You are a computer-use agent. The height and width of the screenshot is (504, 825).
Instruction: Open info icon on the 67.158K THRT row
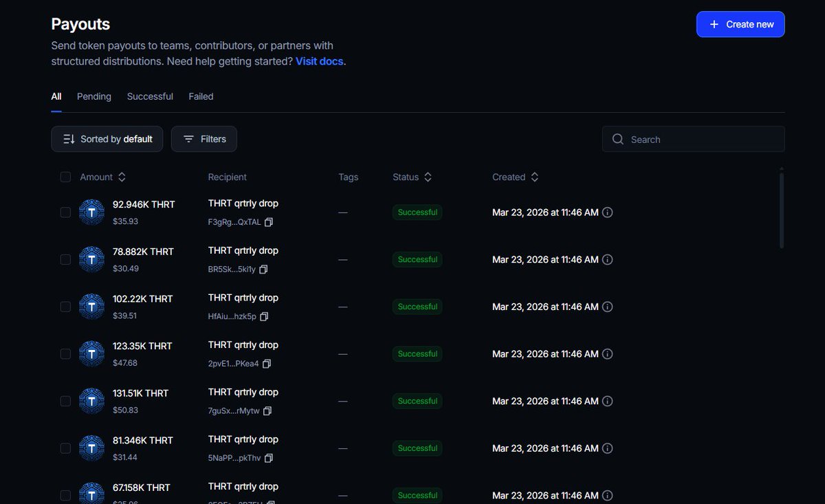tap(607, 495)
